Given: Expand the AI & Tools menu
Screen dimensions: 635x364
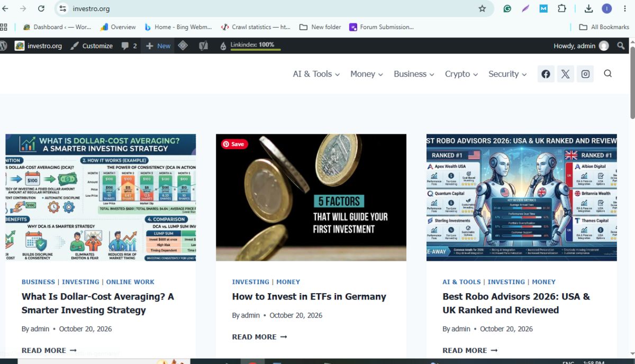Looking at the screenshot, I should click(x=316, y=74).
